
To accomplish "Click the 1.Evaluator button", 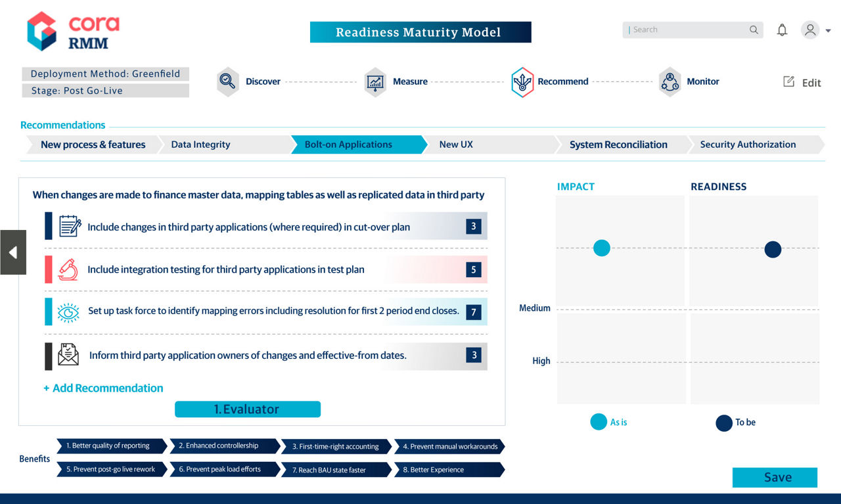I will click(247, 409).
